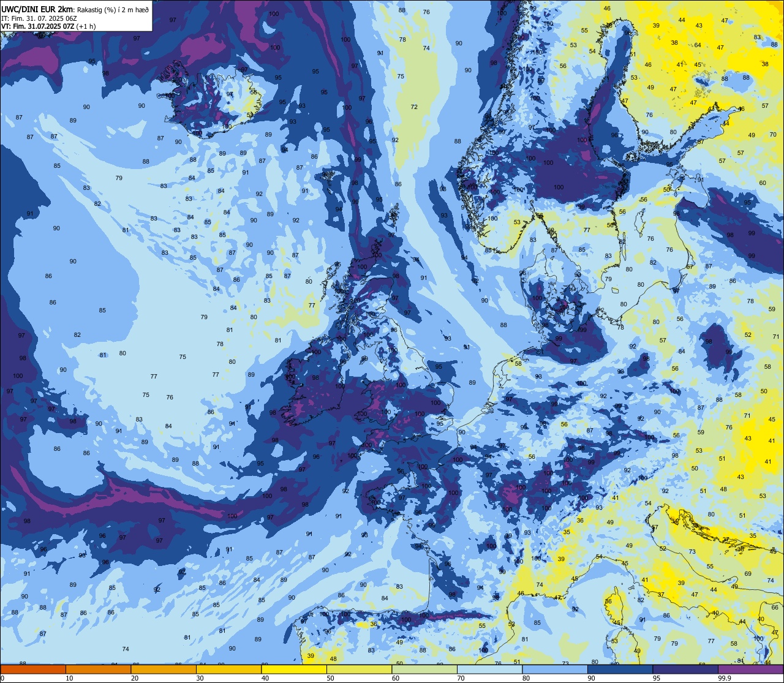
Task: Click the 20–30% light orange legend swatch
Action: (164, 669)
